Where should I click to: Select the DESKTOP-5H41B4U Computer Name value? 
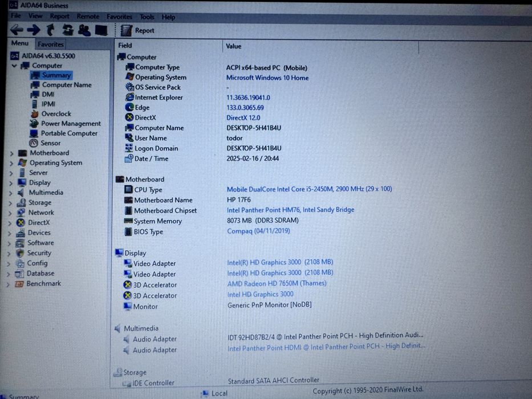tap(254, 128)
